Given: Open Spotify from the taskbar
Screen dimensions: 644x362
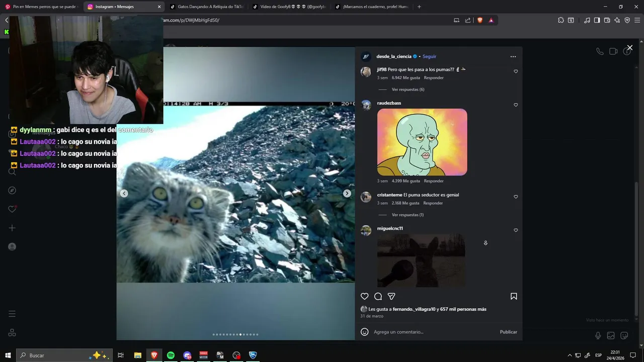Looking at the screenshot, I should coord(171,355).
